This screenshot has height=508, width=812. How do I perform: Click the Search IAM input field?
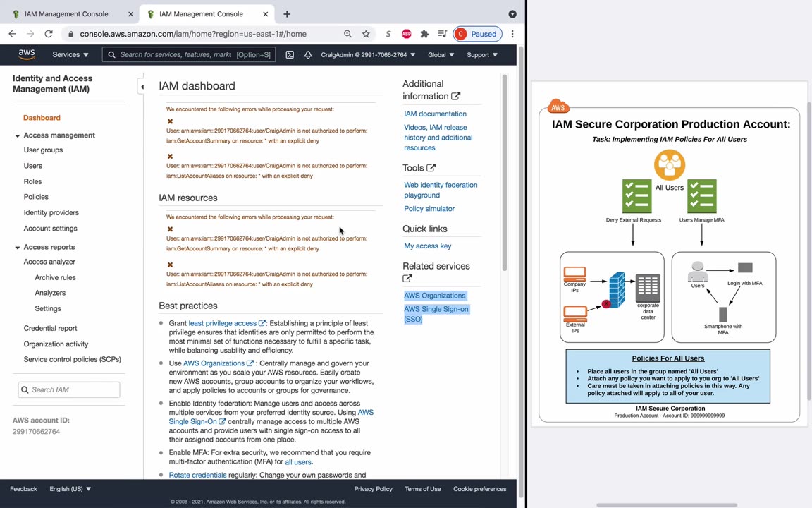click(x=69, y=389)
